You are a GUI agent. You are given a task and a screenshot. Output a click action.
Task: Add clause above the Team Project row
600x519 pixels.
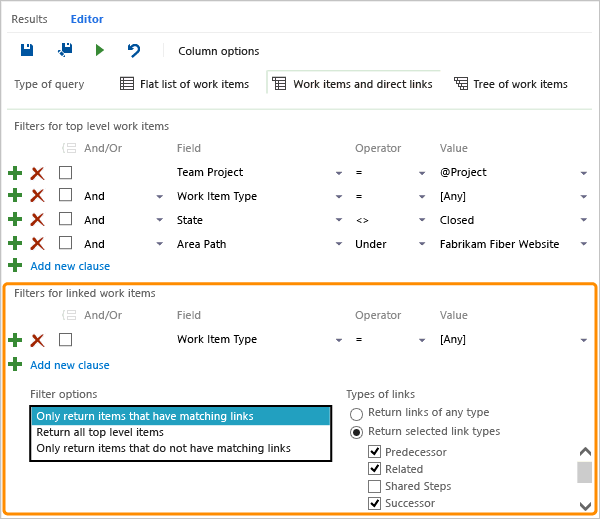[x=15, y=173]
